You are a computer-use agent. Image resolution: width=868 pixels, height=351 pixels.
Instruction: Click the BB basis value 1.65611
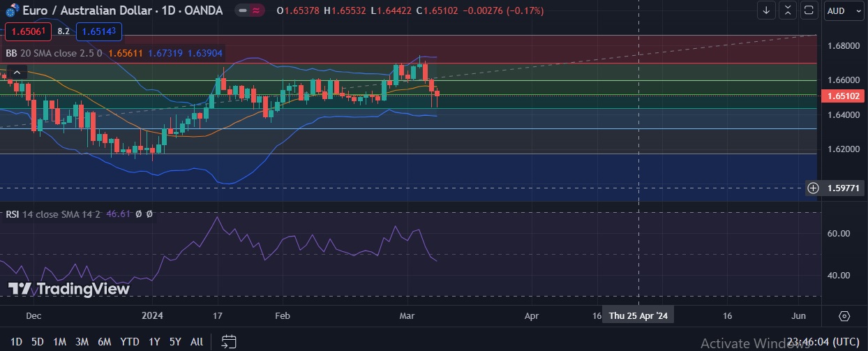pos(126,52)
